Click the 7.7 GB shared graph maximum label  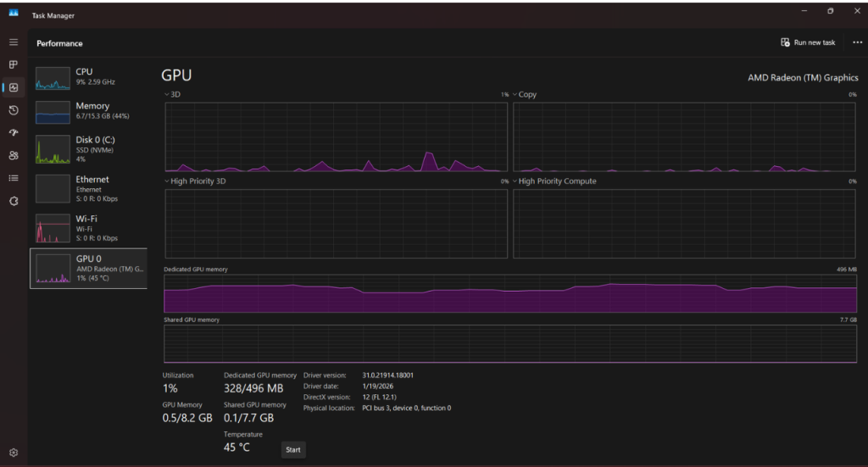pyautogui.click(x=848, y=320)
